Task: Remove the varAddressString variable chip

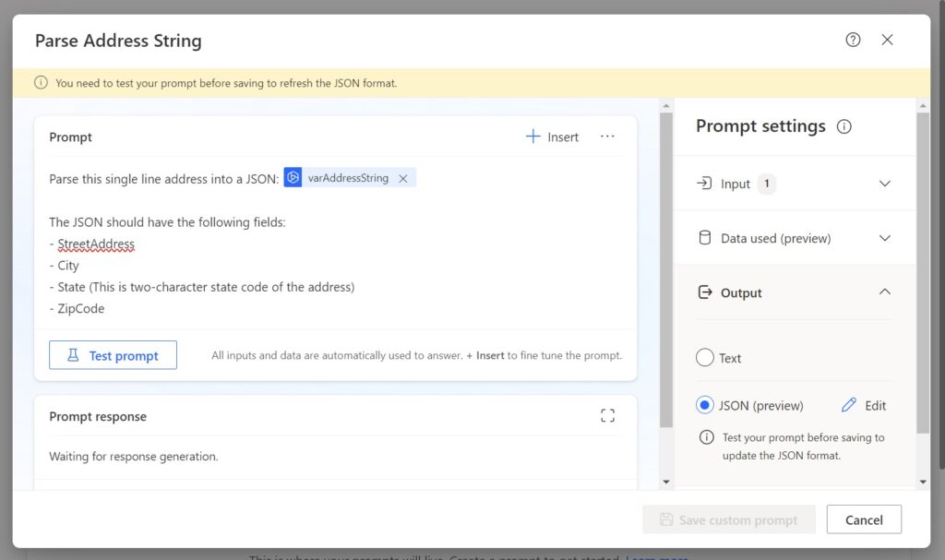Action: [403, 178]
